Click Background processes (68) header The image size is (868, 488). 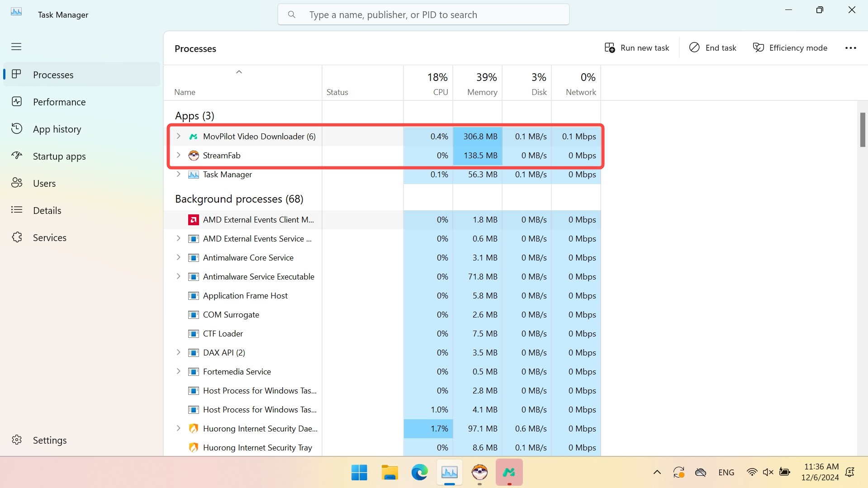pos(239,199)
